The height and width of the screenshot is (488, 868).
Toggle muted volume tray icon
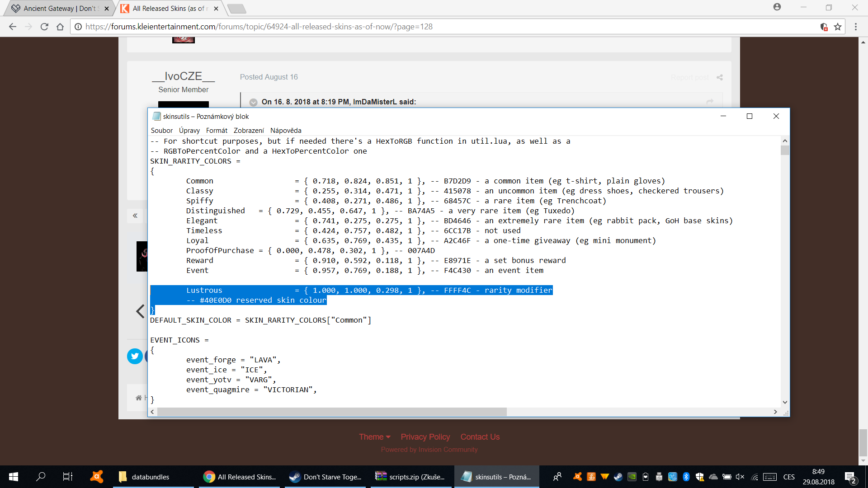click(740, 477)
